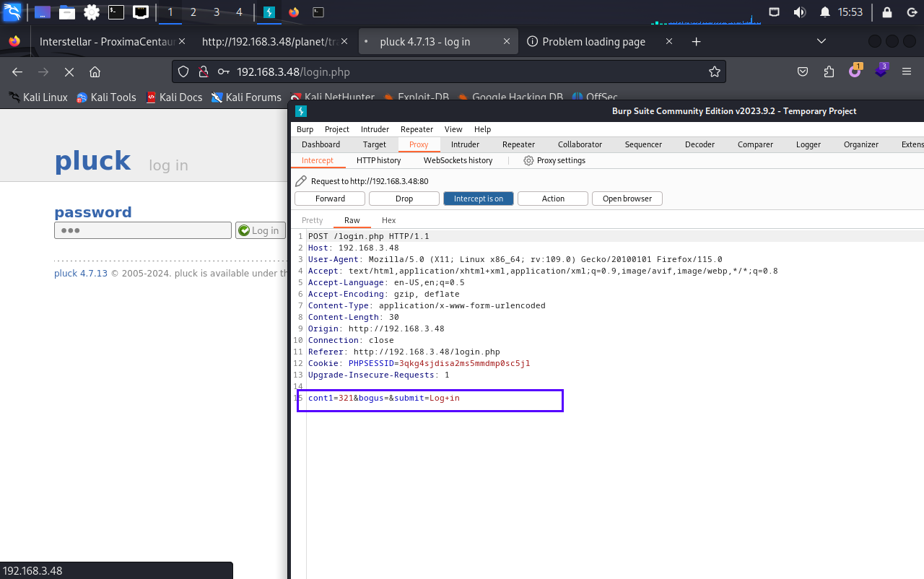Open Burp's View menu
This screenshot has height=579, width=924.
[453, 129]
